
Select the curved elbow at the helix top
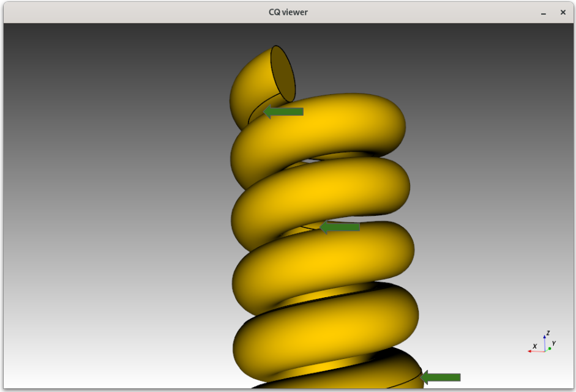click(x=251, y=86)
